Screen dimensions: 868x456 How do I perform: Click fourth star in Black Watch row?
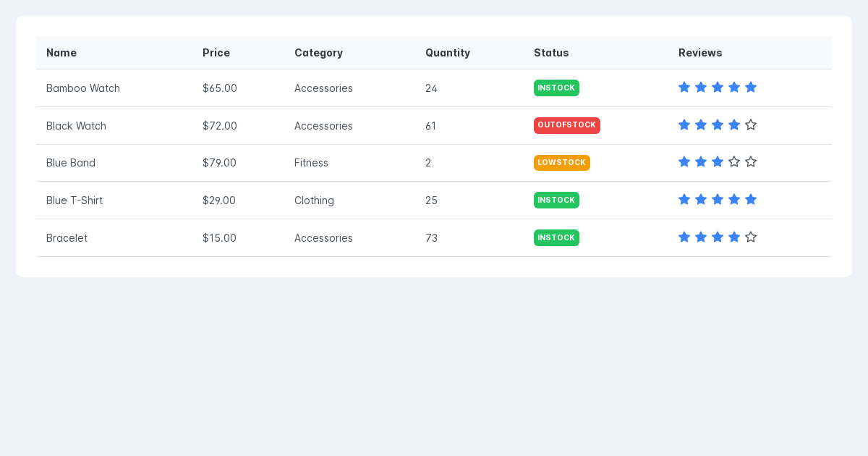734,125
